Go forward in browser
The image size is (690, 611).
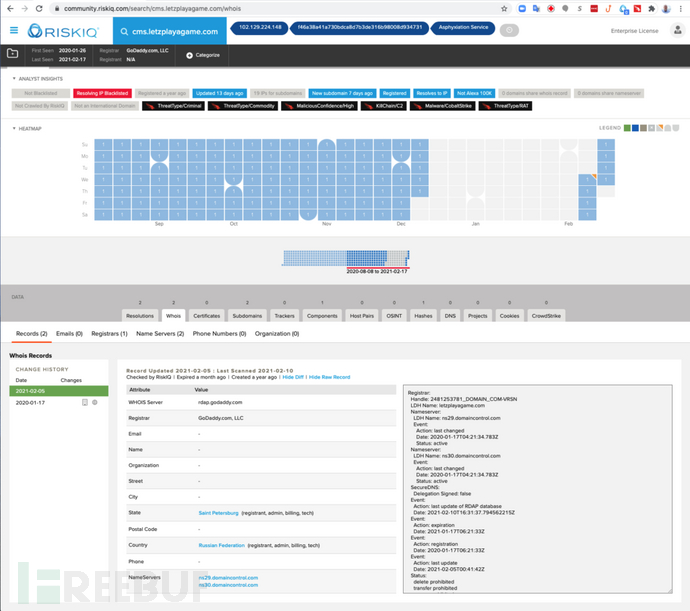(x=25, y=8)
